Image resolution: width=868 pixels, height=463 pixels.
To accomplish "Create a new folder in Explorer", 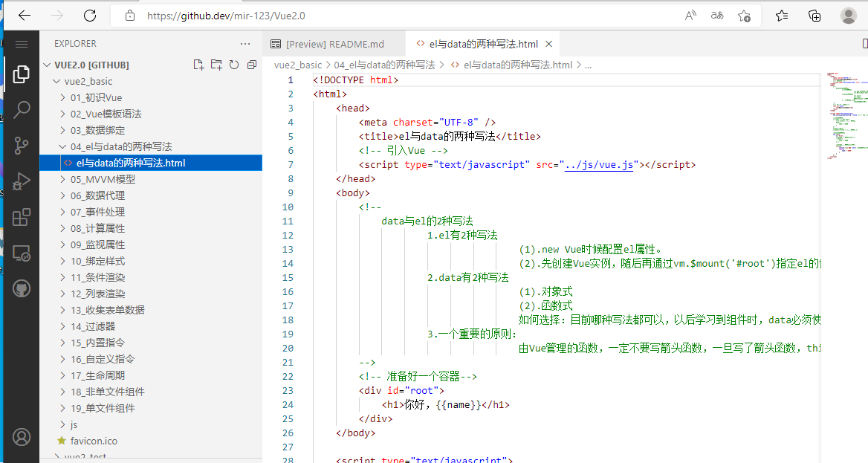I will [216, 65].
